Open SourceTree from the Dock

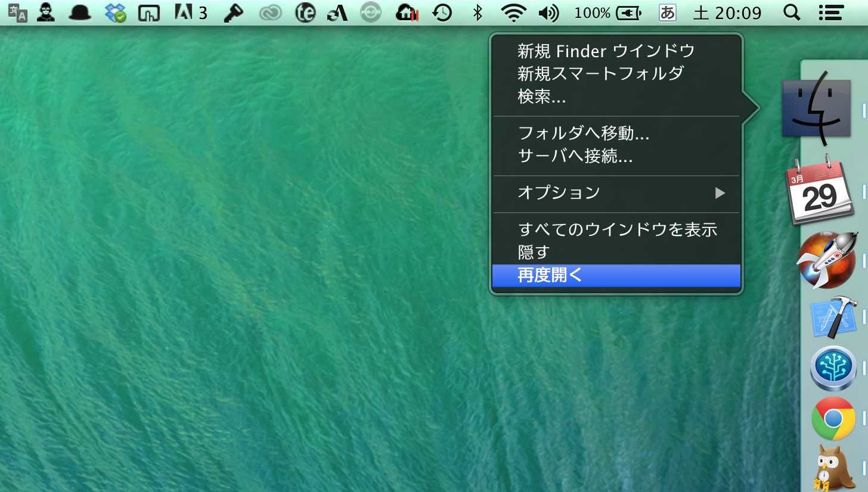point(833,368)
